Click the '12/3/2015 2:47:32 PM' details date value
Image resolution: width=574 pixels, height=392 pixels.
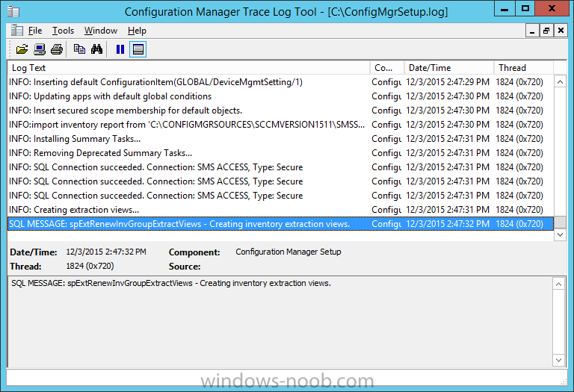106,252
